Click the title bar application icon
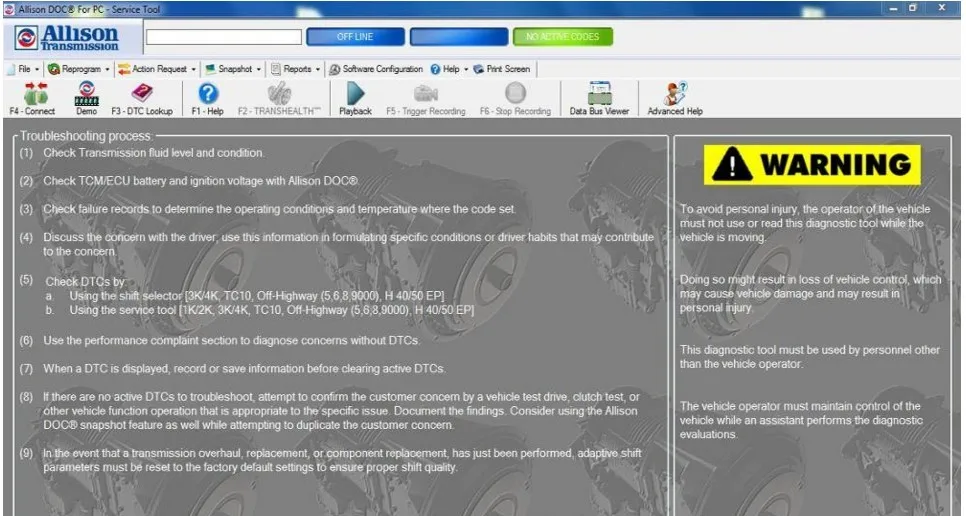 [x=9, y=9]
